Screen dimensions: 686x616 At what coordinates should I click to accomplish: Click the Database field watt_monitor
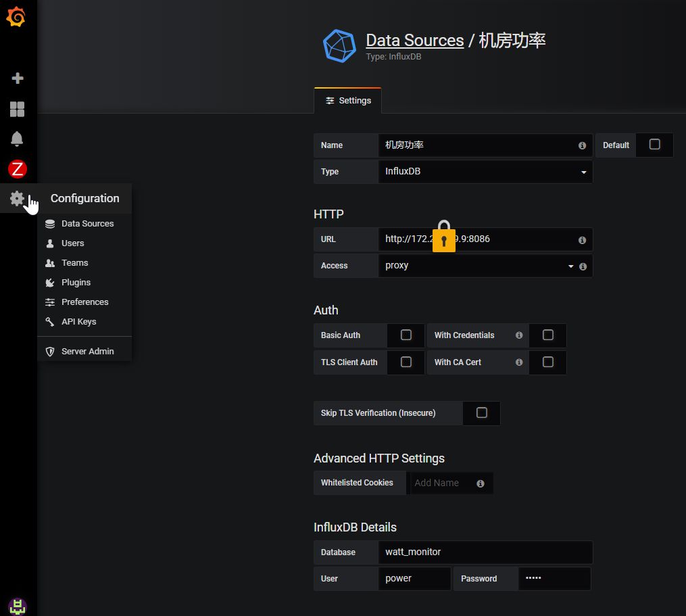point(485,552)
